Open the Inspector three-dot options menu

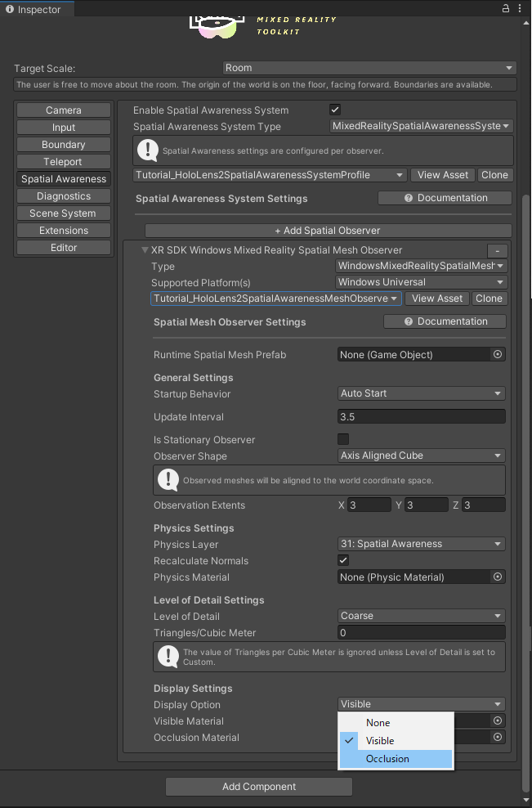tap(520, 8)
